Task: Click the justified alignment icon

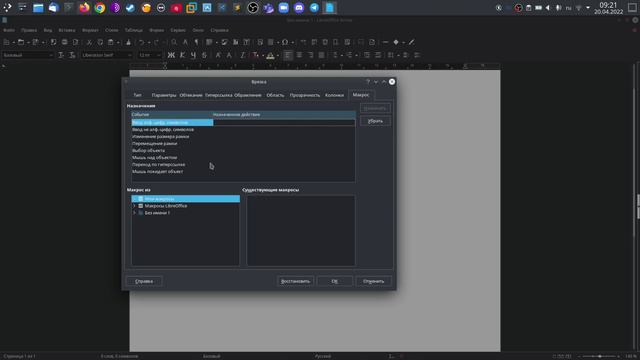Action: coord(321,55)
